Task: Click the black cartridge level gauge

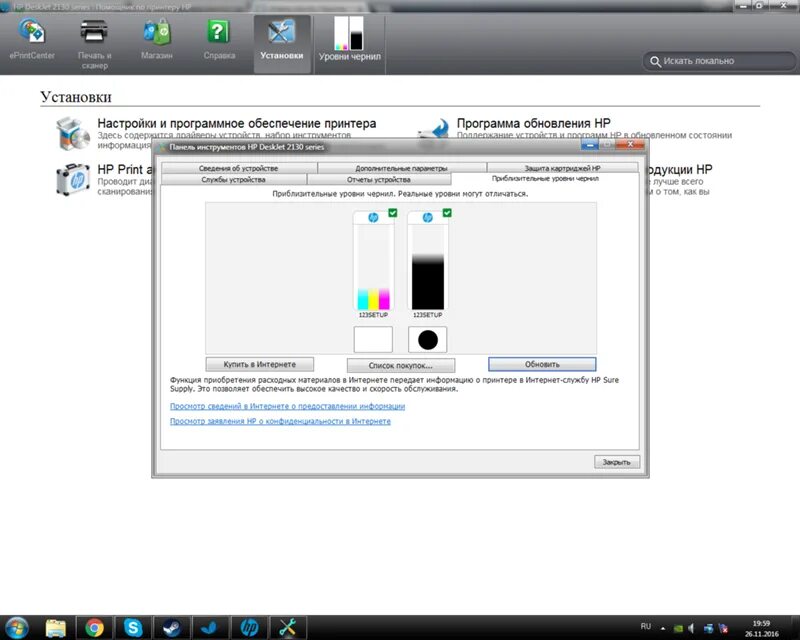Action: [428, 266]
